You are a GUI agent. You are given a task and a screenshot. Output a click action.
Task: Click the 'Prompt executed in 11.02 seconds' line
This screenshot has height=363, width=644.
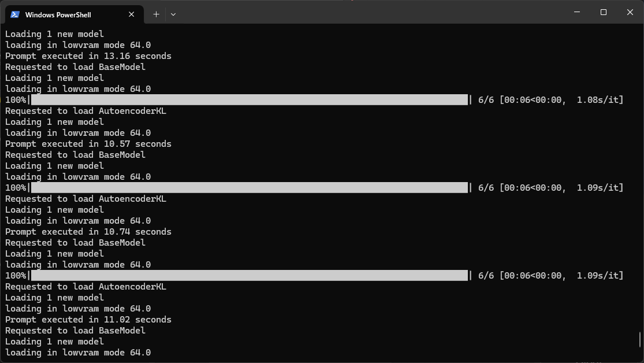click(x=88, y=320)
